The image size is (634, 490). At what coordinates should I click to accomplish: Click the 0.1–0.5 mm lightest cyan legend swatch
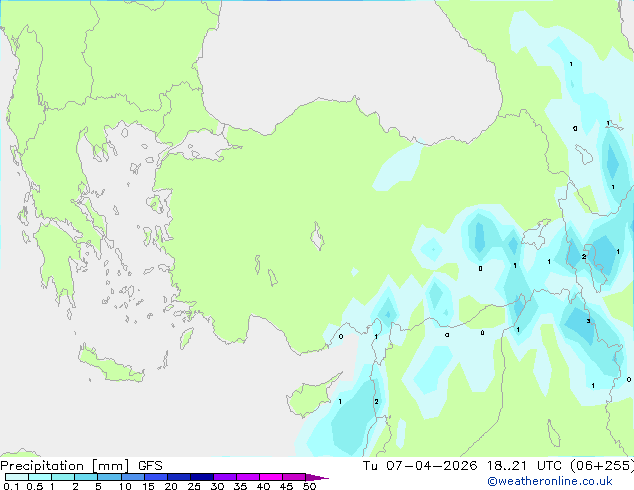coord(17,477)
